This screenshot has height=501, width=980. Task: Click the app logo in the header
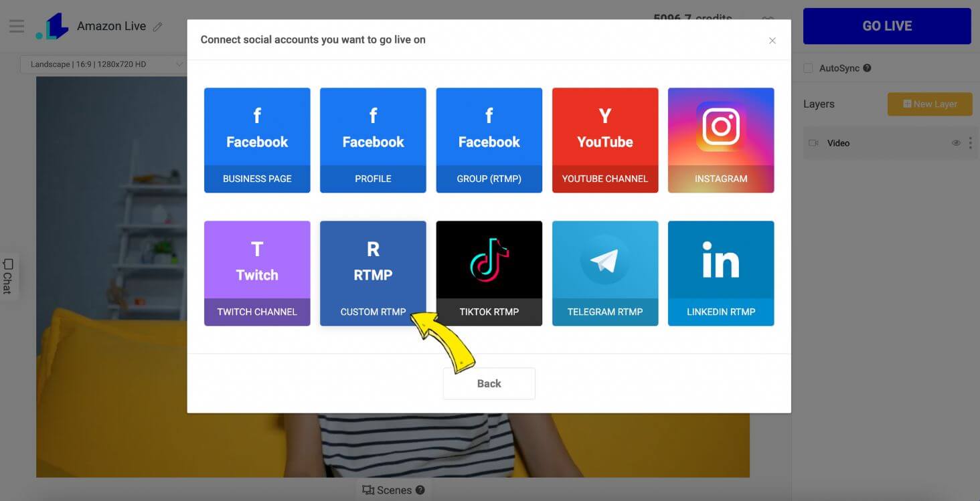pos(52,26)
